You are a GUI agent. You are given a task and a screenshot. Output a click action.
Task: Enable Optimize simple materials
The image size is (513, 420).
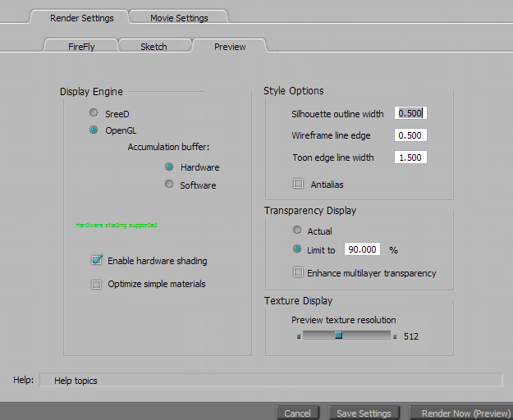tap(97, 285)
